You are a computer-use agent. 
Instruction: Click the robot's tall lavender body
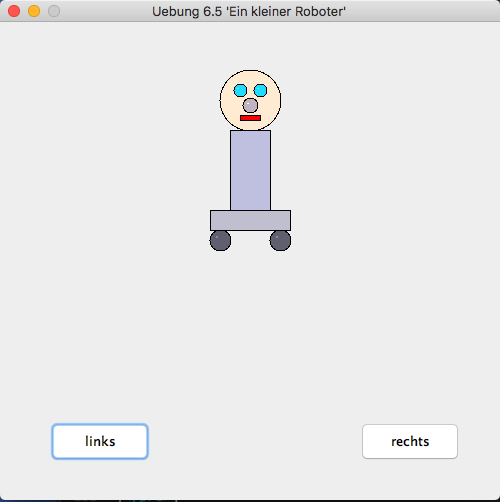250,170
